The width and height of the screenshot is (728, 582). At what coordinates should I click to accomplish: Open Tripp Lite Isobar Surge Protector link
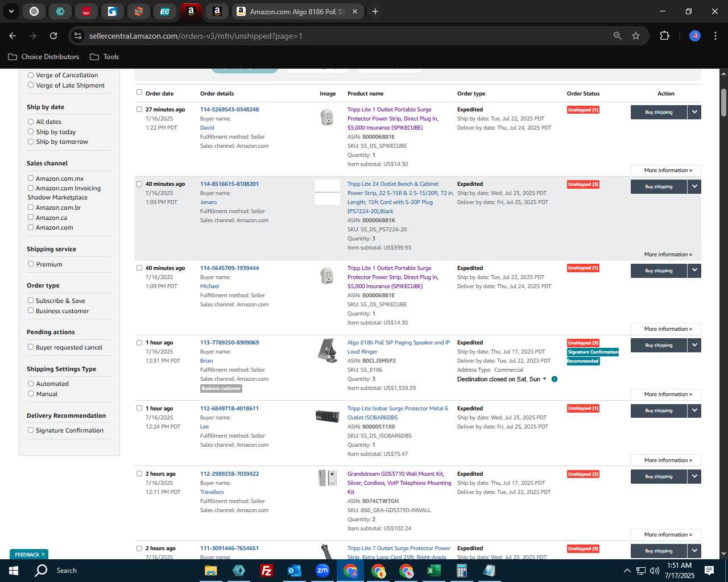398,413
